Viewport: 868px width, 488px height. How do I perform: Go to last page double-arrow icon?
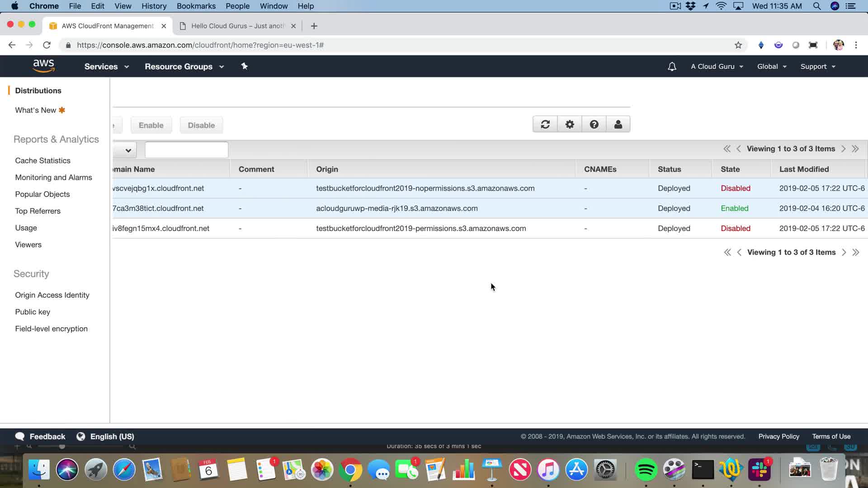click(x=855, y=149)
